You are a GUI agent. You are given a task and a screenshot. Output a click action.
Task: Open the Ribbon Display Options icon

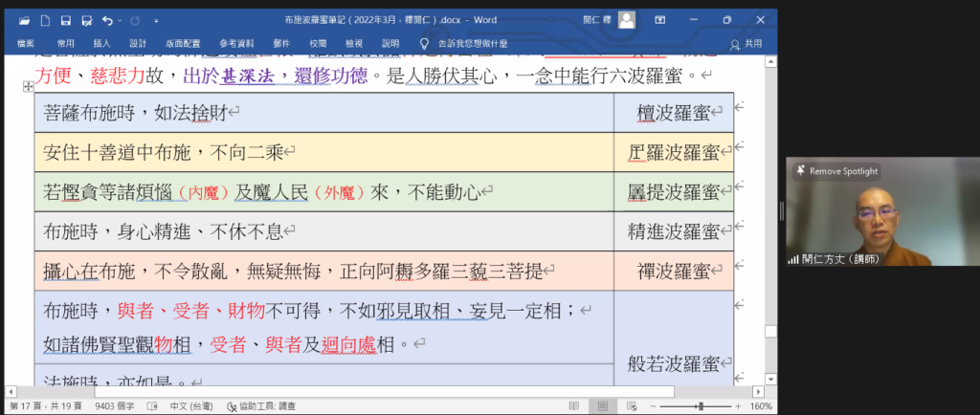pos(660,19)
